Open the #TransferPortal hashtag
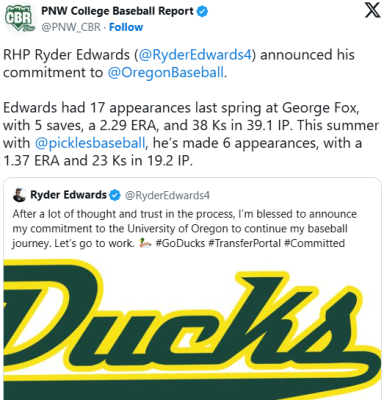This screenshot has width=384, height=400. pos(245,243)
